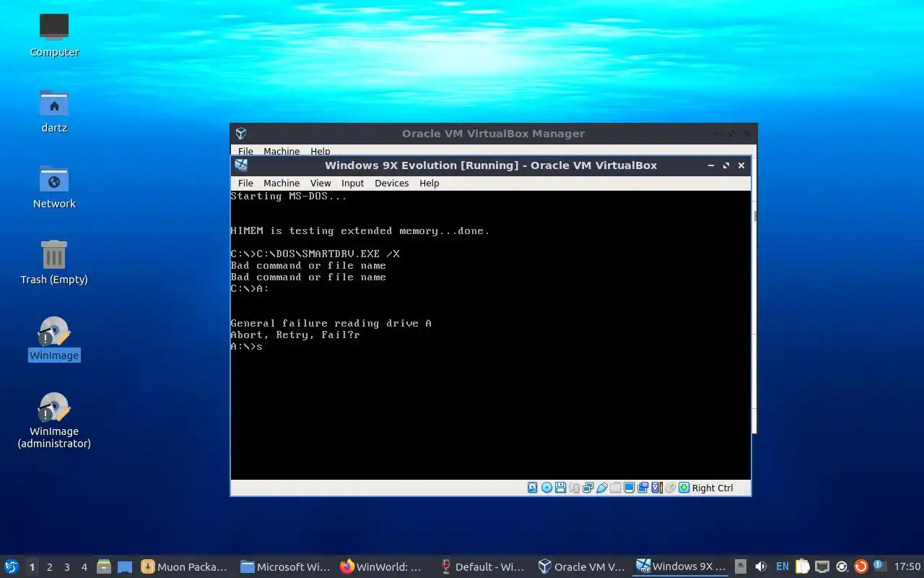Switch to Microsoft Wi... file manager taskbar entry
924x578 pixels.
(284, 567)
